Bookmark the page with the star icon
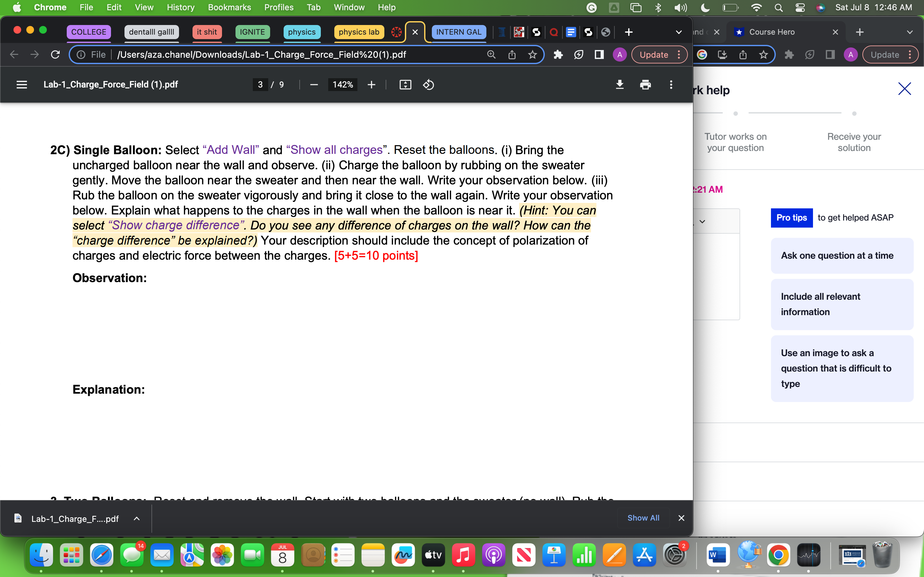Image resolution: width=924 pixels, height=577 pixels. pyautogui.click(x=533, y=54)
